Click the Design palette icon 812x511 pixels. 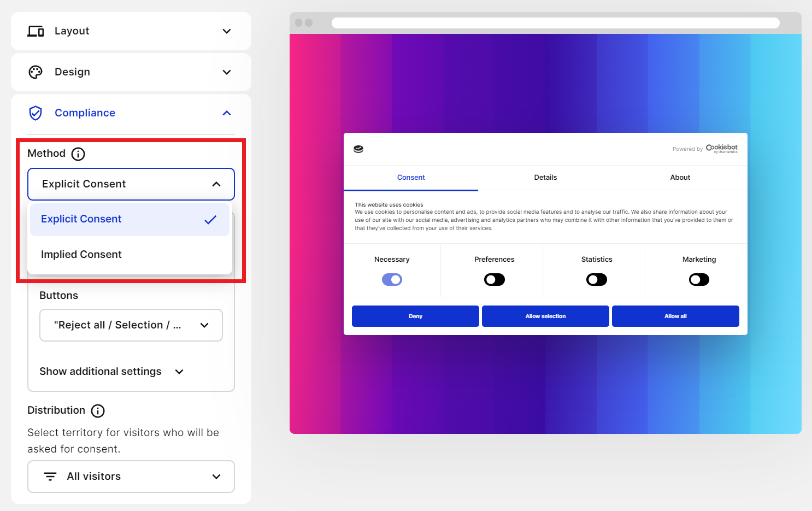click(36, 72)
